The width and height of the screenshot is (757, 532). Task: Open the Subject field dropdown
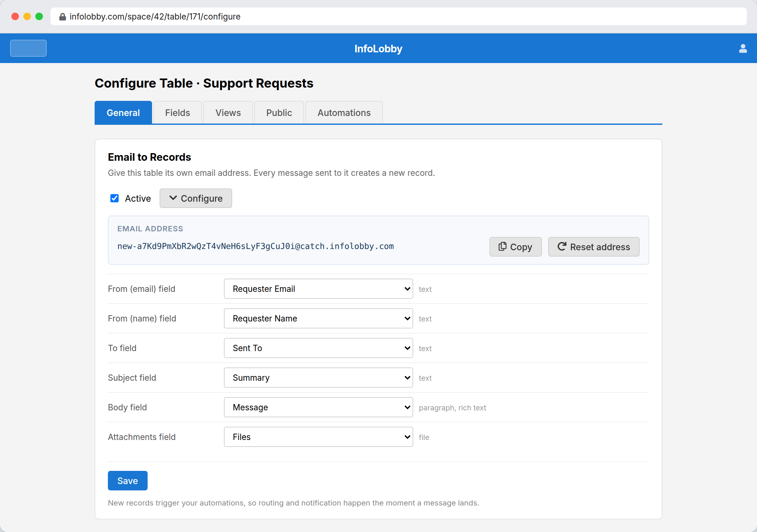click(318, 378)
